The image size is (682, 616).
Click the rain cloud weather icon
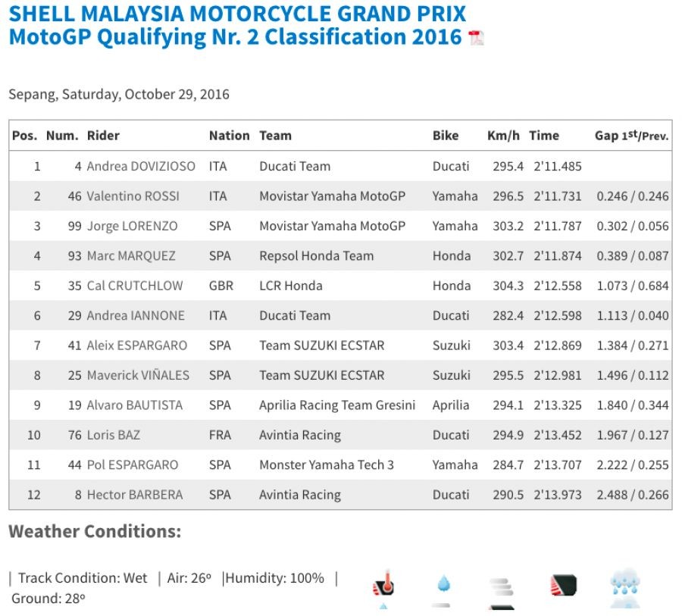(x=625, y=583)
